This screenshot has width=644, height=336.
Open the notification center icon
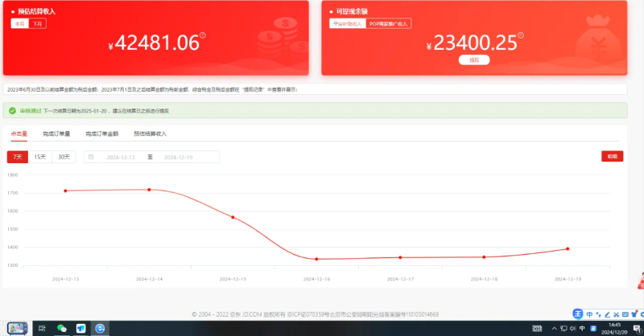(637, 329)
